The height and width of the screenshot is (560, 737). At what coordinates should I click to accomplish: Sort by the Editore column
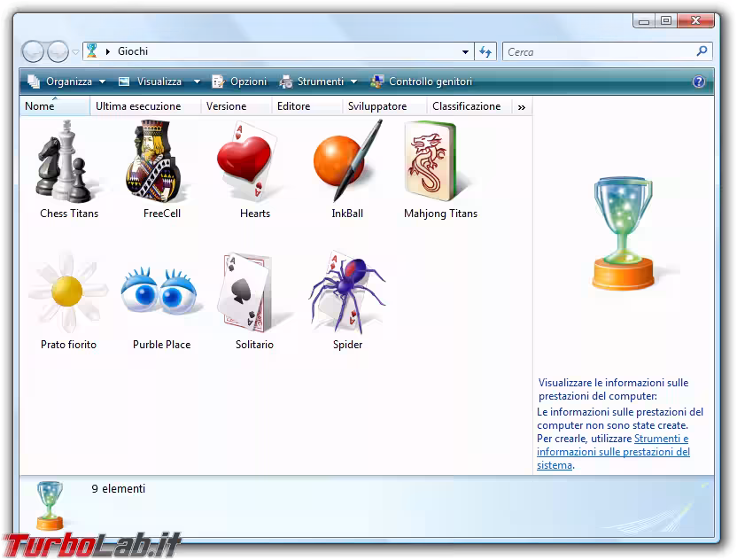coord(306,106)
